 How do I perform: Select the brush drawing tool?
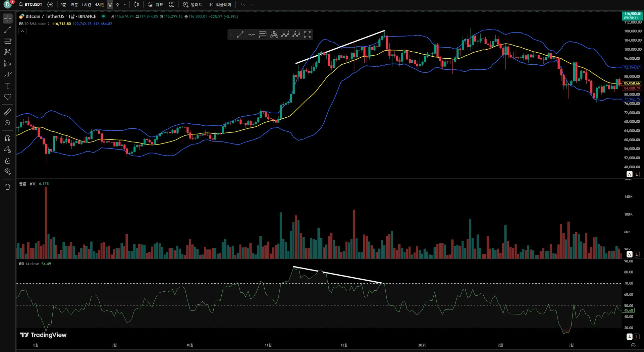point(8,74)
